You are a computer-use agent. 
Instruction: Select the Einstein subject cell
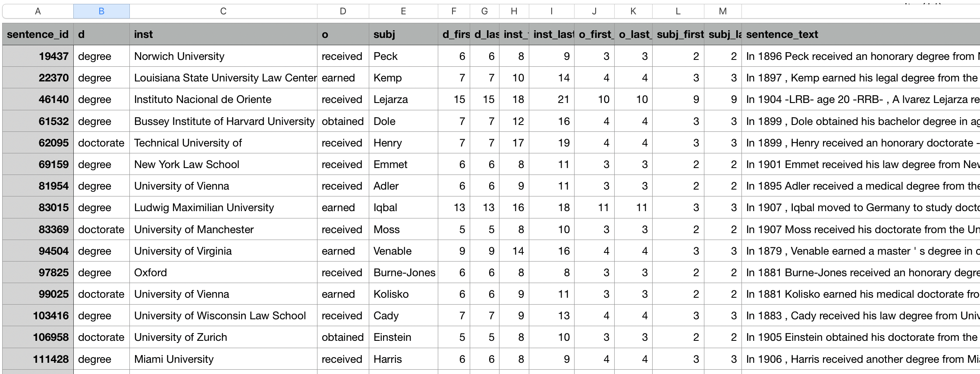click(x=403, y=337)
